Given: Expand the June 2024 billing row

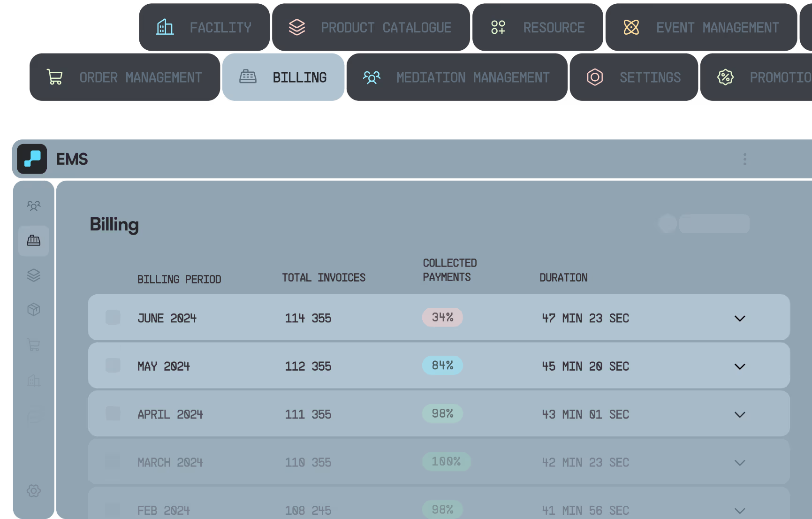Looking at the screenshot, I should (740, 319).
